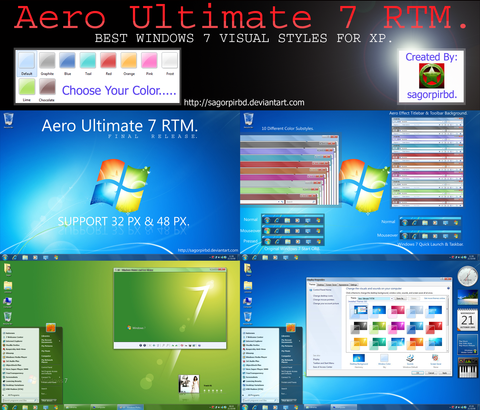The height and width of the screenshot is (410, 480).
Task: Click the calendar gadget showing 21
Action: pos(467,320)
